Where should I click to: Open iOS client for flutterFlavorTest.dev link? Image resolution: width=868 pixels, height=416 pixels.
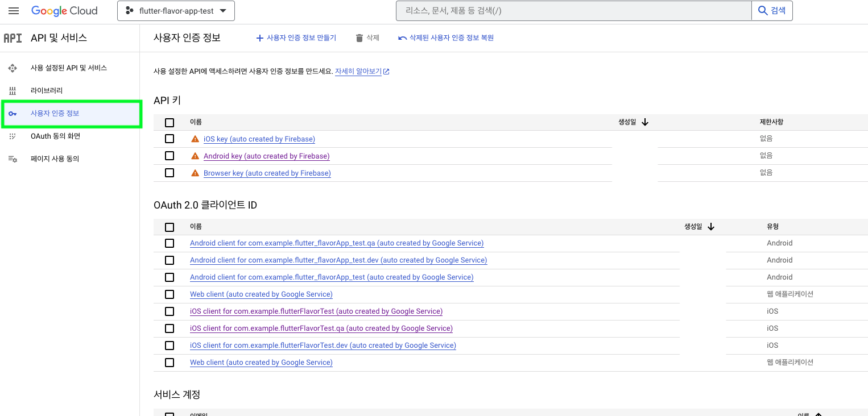323,346
